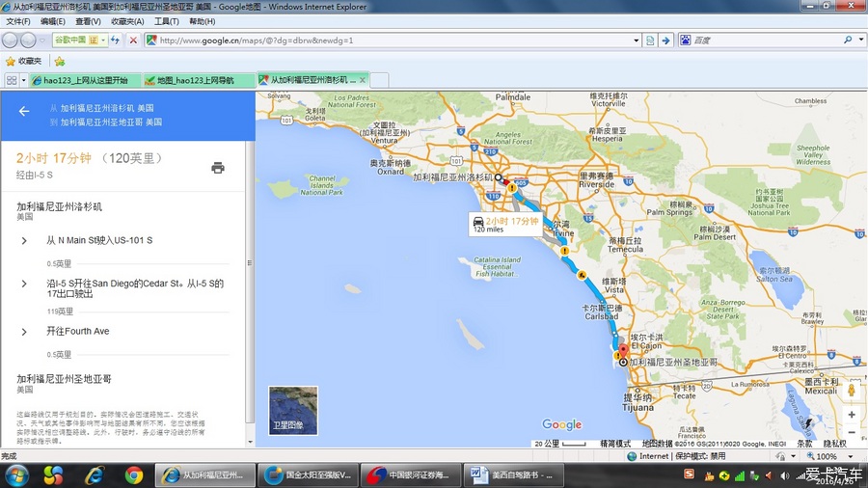Image resolution: width=868 pixels, height=488 pixels.
Task: Expand the Fourth Ave direction step
Action: click(24, 332)
